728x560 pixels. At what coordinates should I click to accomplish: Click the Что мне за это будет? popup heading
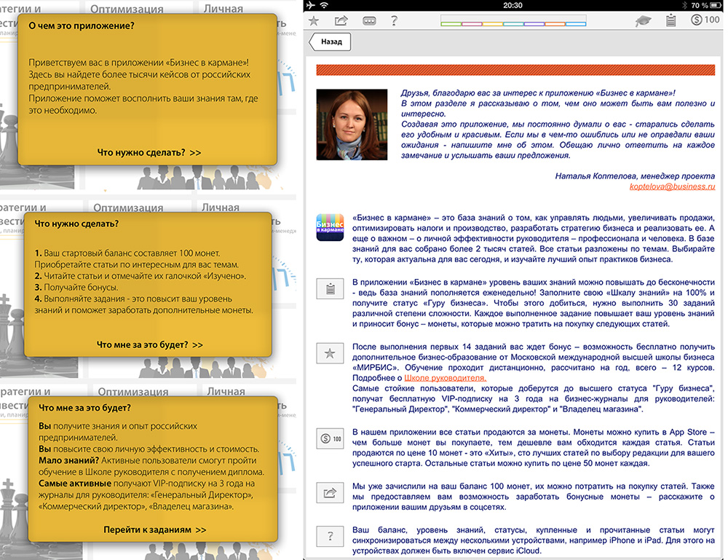84,408
